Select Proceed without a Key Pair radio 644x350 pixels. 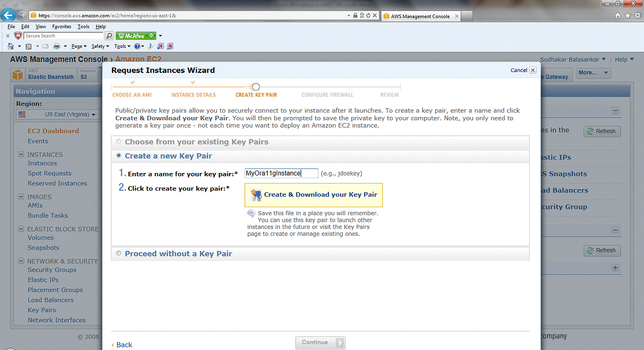pos(119,253)
